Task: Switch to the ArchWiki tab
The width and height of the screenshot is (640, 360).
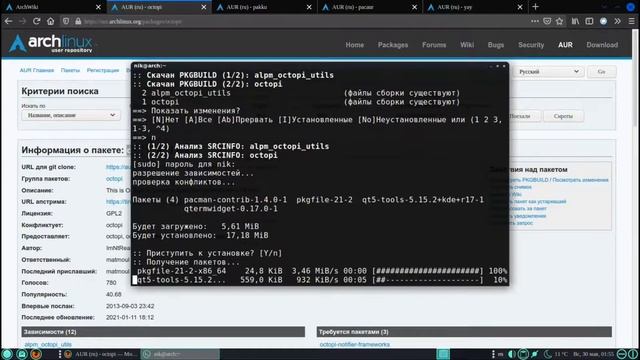Action: coord(53,7)
